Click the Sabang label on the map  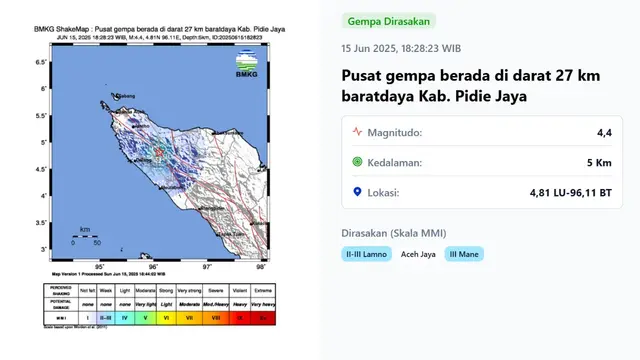point(126,96)
